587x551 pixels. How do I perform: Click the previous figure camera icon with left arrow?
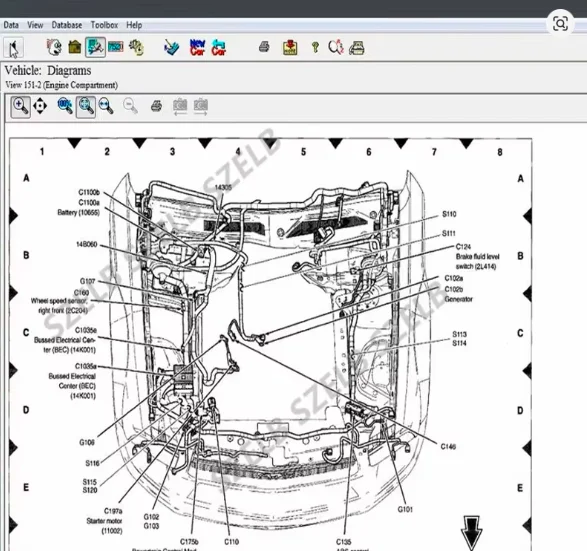click(180, 106)
